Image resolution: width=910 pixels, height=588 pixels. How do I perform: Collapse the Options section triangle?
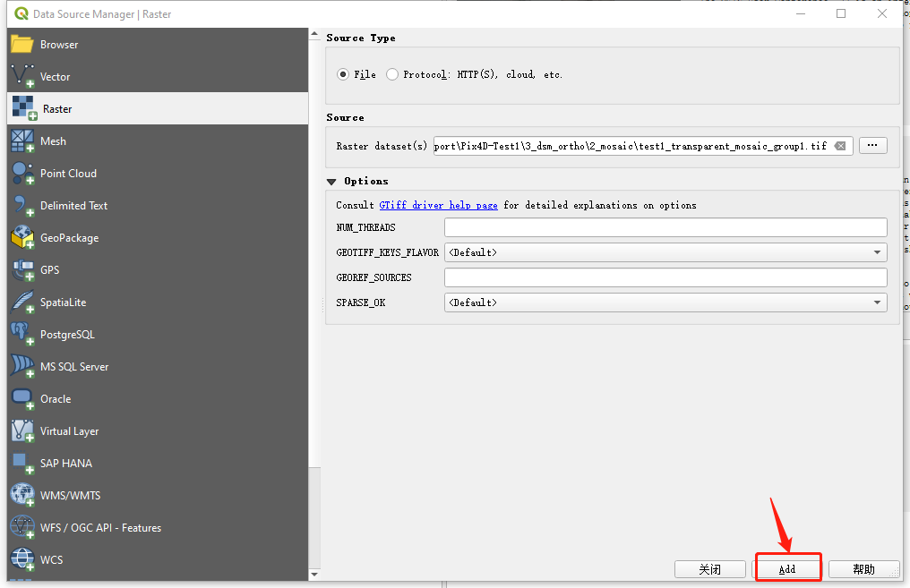(332, 182)
